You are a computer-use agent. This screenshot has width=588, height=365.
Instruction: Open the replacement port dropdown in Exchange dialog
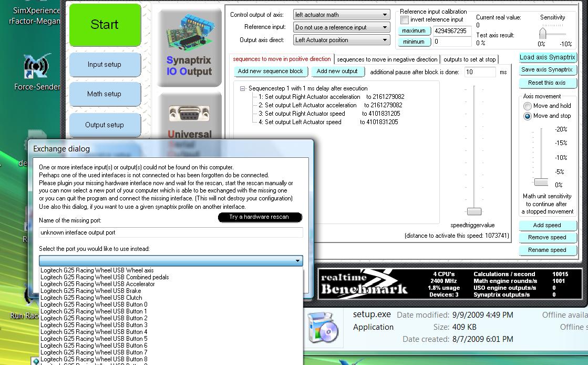pos(171,261)
